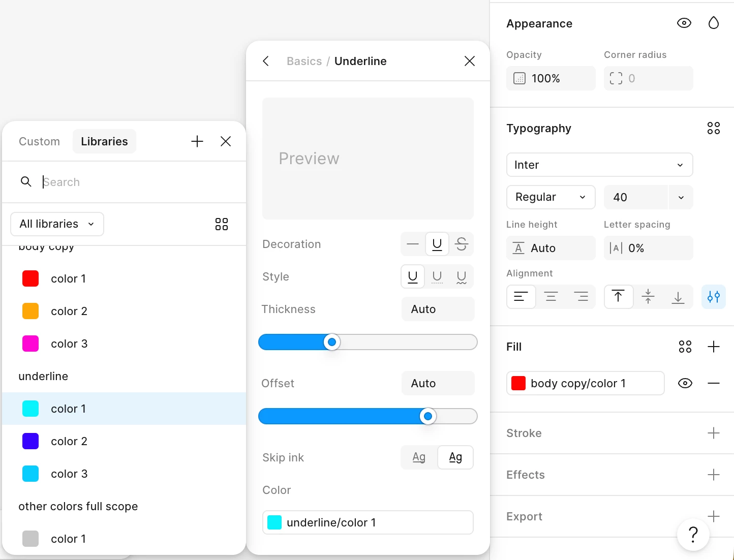This screenshot has width=734, height=560.
Task: Open the Regular font weight dropdown
Action: [x=550, y=197]
